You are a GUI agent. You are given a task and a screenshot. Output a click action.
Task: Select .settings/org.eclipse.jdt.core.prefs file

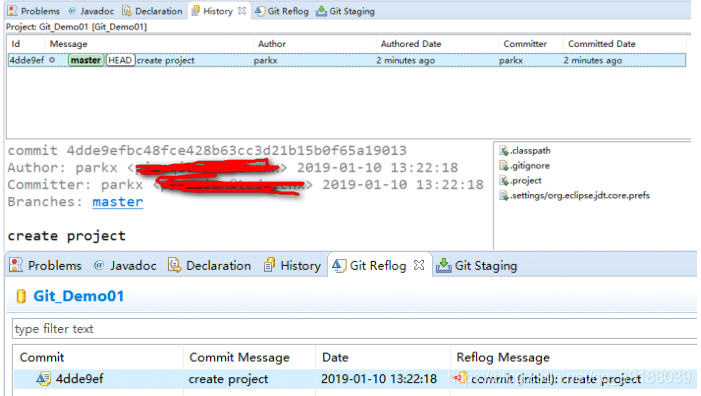pyautogui.click(x=580, y=195)
